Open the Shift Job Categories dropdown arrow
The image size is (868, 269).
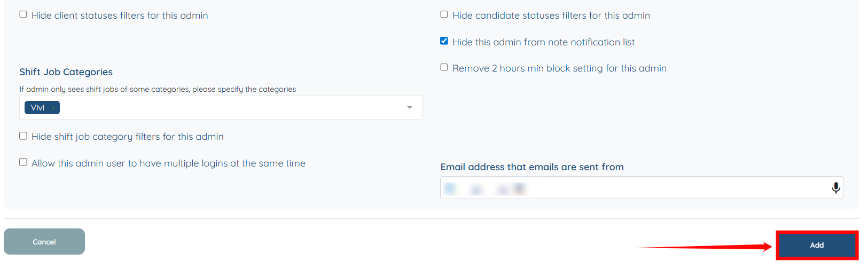410,108
